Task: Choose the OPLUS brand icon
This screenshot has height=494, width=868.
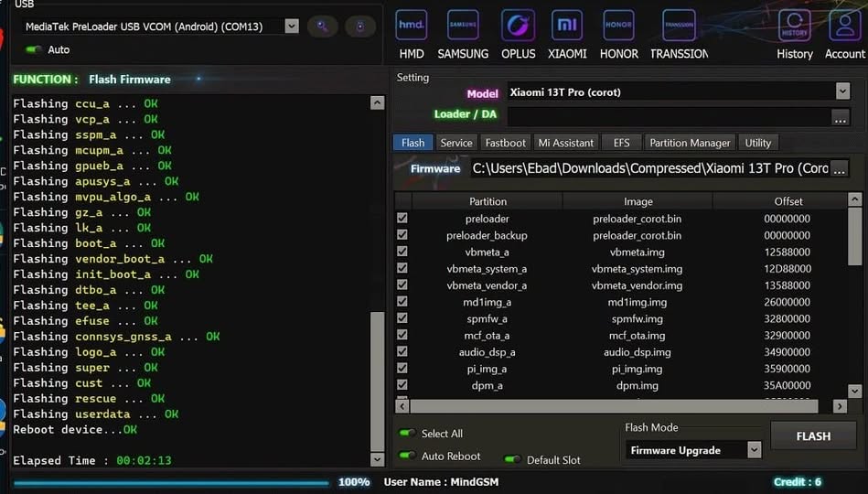Action: pyautogui.click(x=518, y=26)
